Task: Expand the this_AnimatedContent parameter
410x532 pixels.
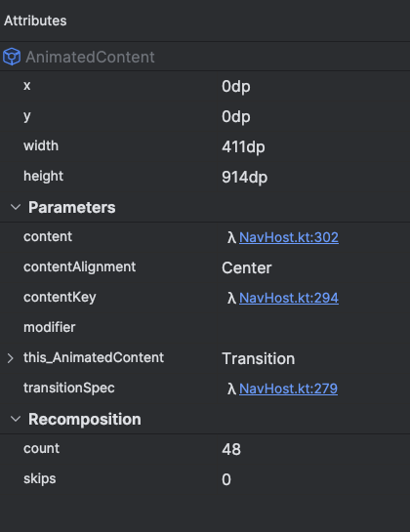Action: tap(11, 358)
